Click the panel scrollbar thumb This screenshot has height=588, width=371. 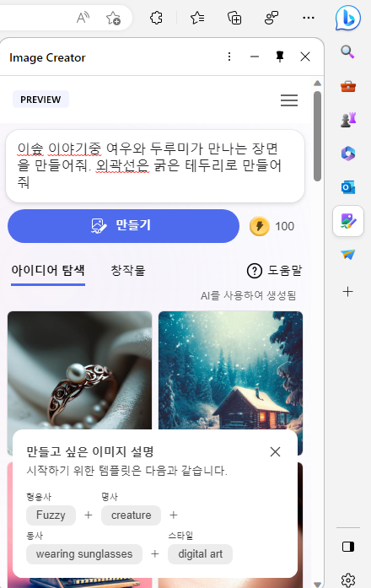pos(317,136)
